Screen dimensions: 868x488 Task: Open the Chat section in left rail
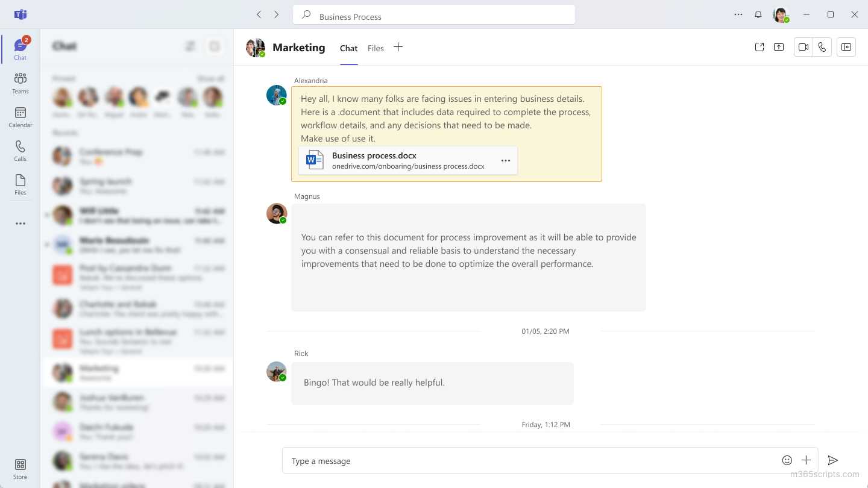[x=20, y=49]
